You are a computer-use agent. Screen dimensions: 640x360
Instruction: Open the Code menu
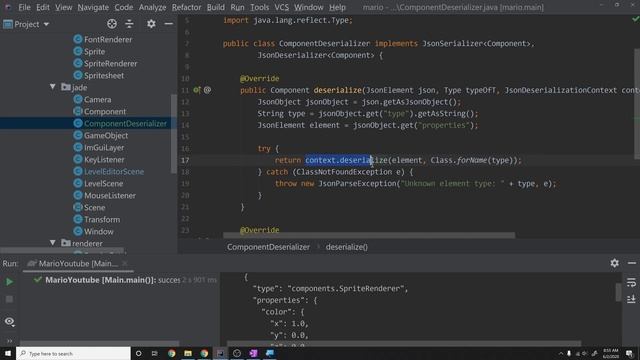click(124, 7)
